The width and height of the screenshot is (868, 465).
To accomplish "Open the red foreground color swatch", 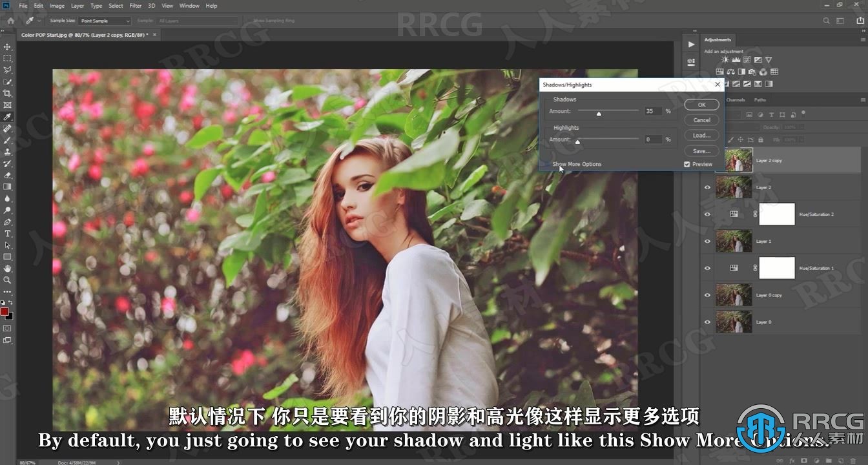I will pyautogui.click(x=5, y=312).
